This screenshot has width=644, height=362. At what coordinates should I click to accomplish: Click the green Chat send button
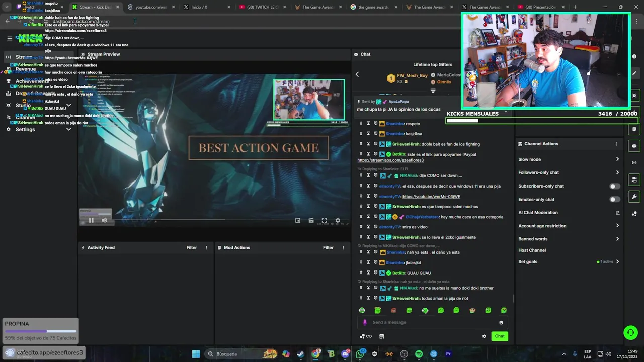pos(500,336)
